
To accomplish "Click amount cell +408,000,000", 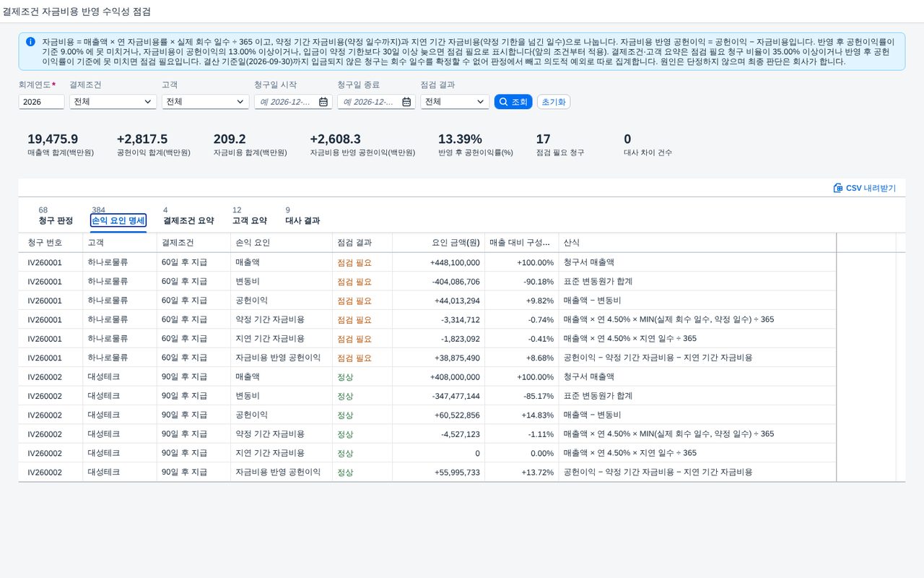I will click(455, 376).
